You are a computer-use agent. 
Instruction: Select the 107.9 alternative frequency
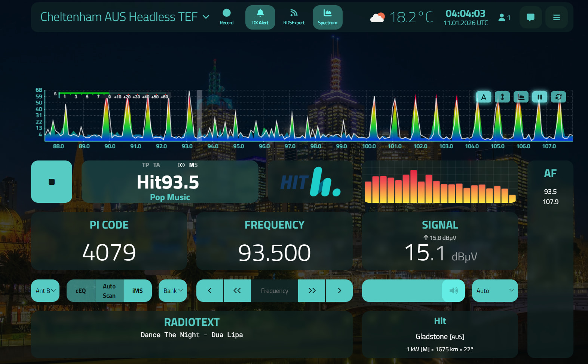[x=550, y=202]
